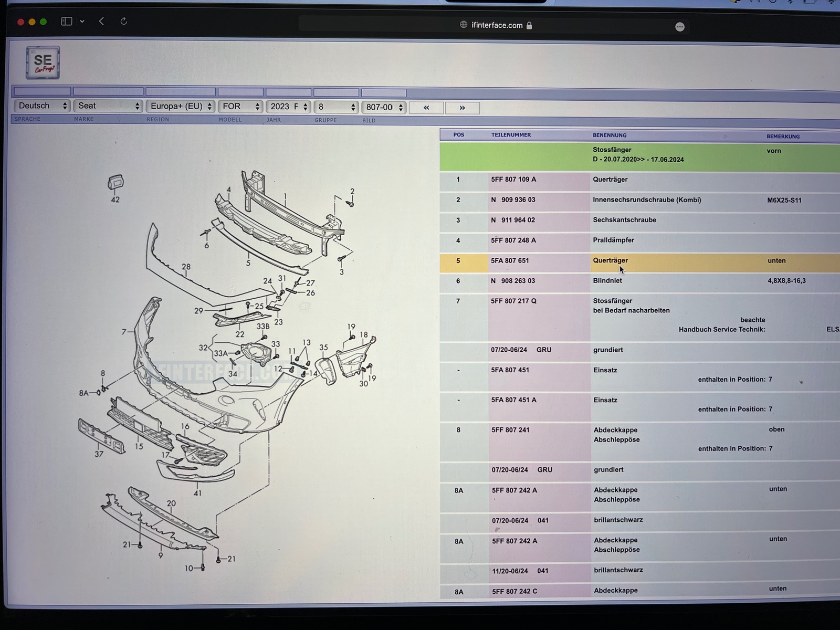Image resolution: width=840 pixels, height=630 pixels.
Task: Click the previous image double-arrow button
Action: click(426, 108)
